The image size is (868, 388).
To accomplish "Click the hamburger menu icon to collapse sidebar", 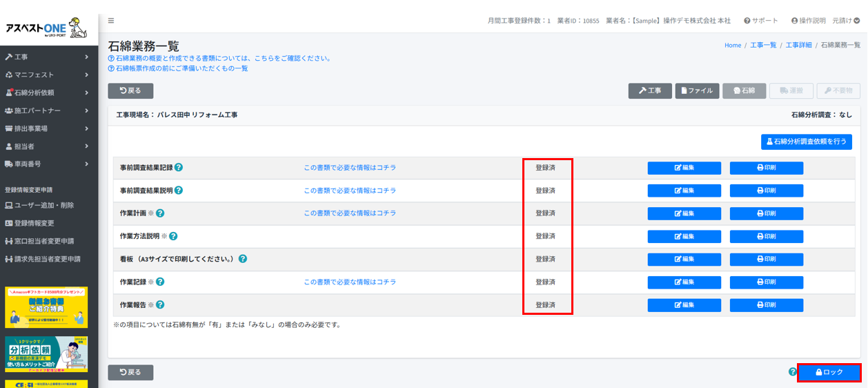I will pos(111,21).
